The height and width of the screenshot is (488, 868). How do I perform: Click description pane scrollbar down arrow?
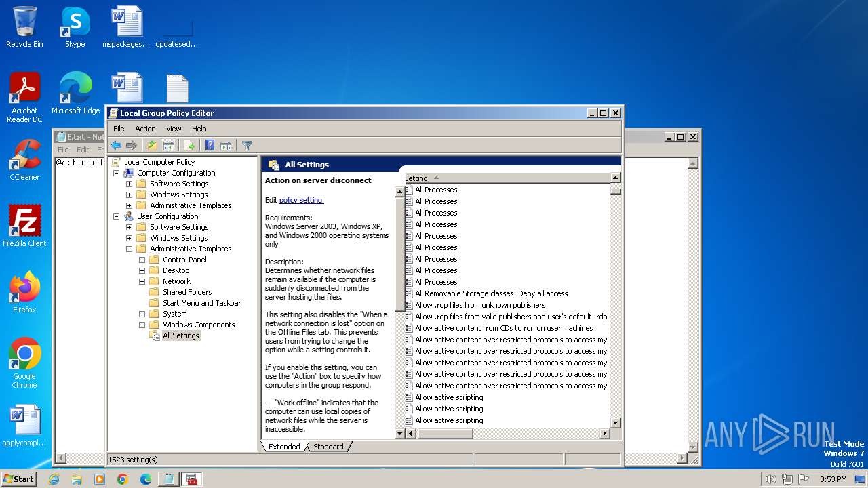click(399, 433)
